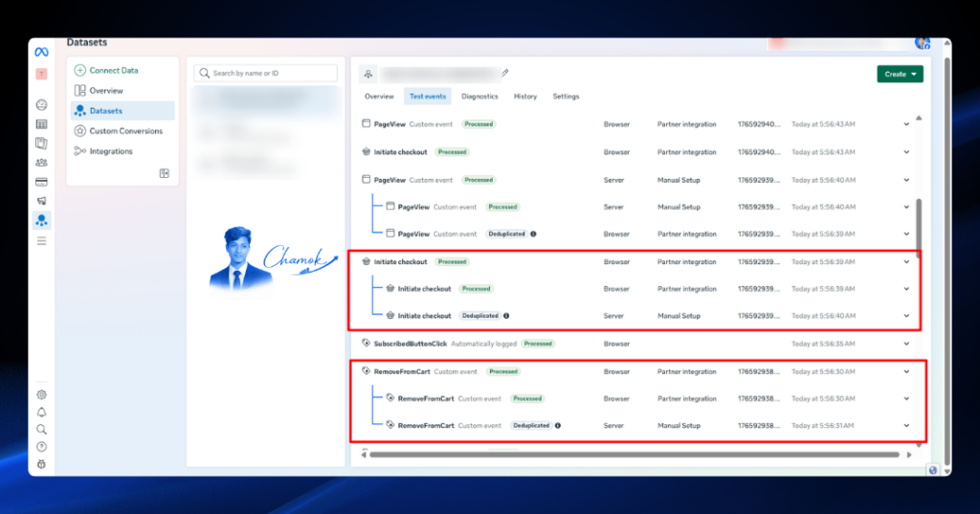Open the Account Overview gauge icon
Viewport: 980px width, 514px height.
click(41, 105)
